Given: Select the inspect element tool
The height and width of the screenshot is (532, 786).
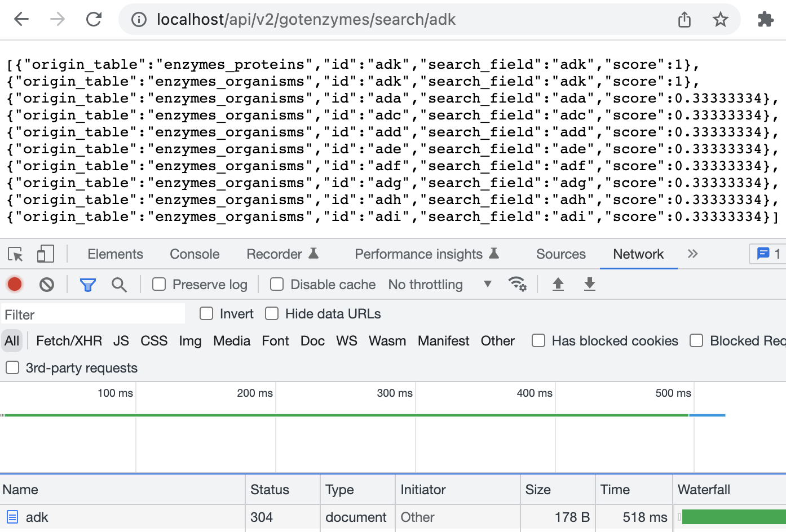Looking at the screenshot, I should click(x=16, y=254).
